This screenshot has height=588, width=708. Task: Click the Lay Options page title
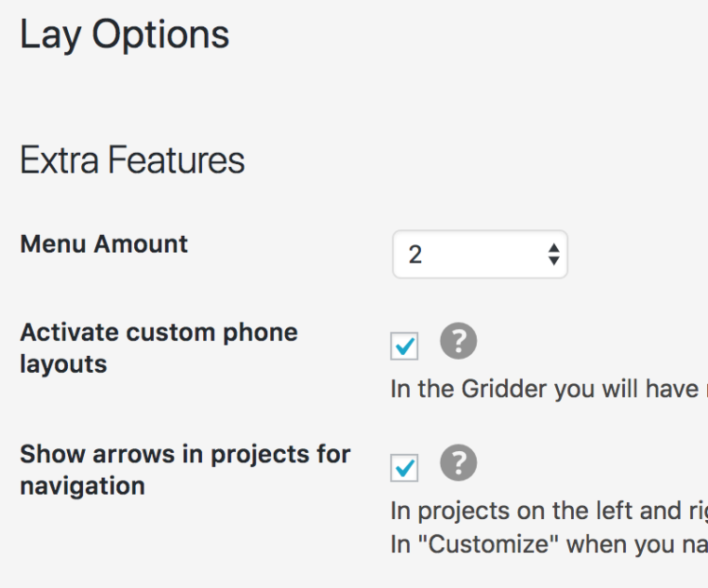pyautogui.click(x=124, y=35)
